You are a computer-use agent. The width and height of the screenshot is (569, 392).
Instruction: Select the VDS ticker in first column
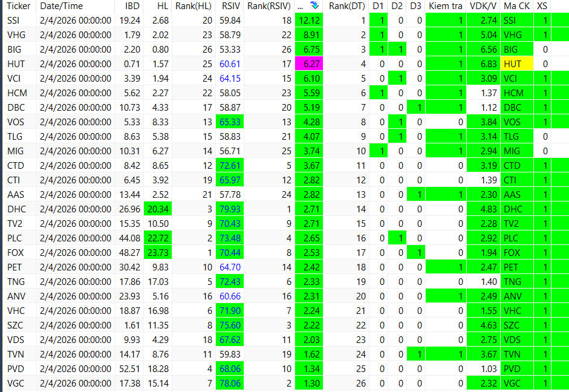pos(16,340)
